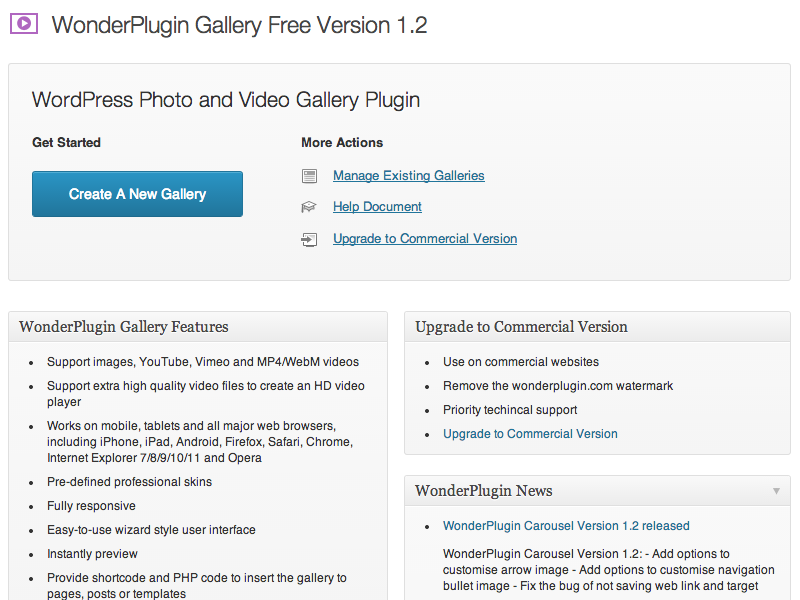Click the WonderPlugin News panel title
Viewport: 800px width, 600px height.
(x=484, y=491)
